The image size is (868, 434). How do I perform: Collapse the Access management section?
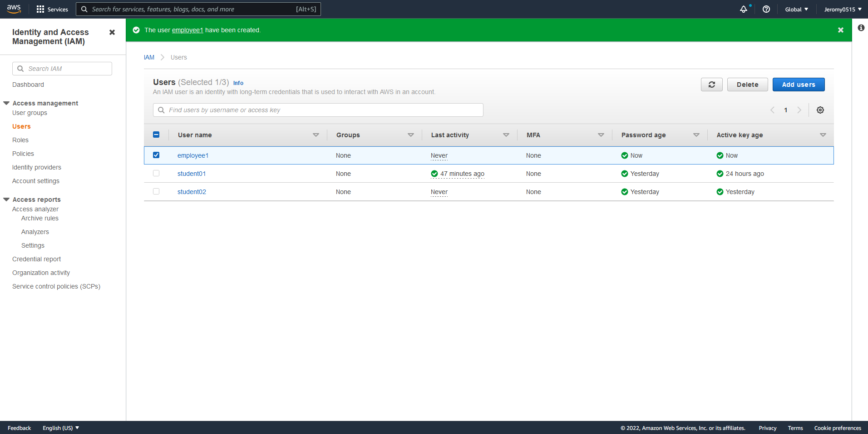click(6, 103)
